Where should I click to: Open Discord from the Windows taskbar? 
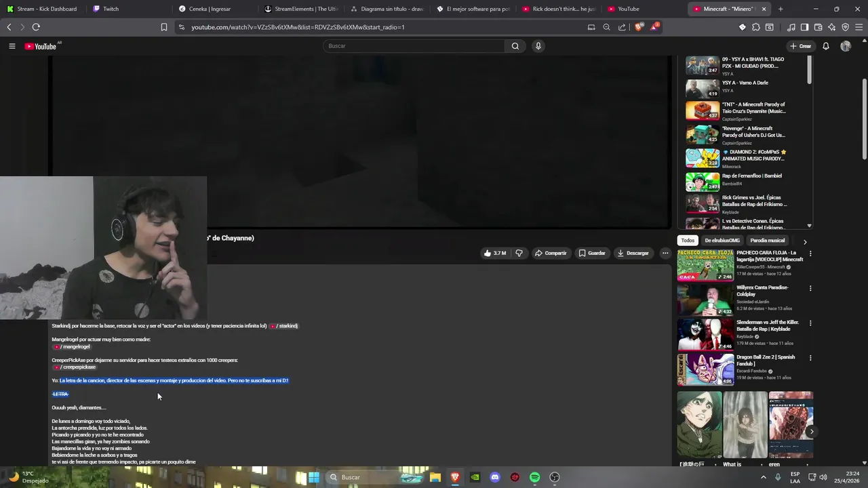click(x=495, y=477)
